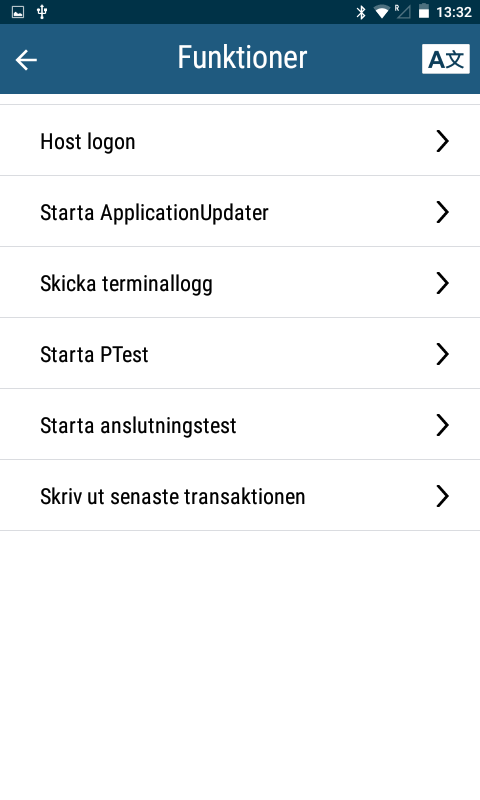Screen dimensions: 480x800
Task: Tap the roaming cellular signal icon
Action: coord(402,11)
